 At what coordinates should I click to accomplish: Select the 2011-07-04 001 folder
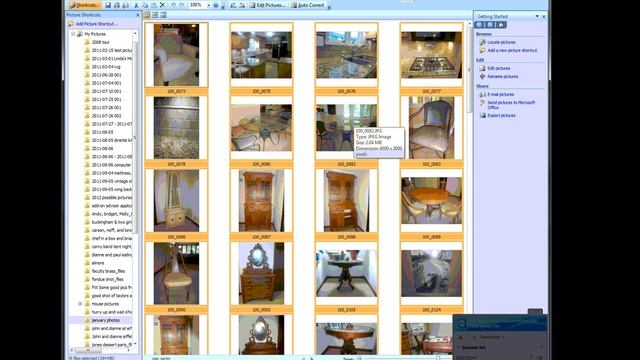tap(103, 83)
